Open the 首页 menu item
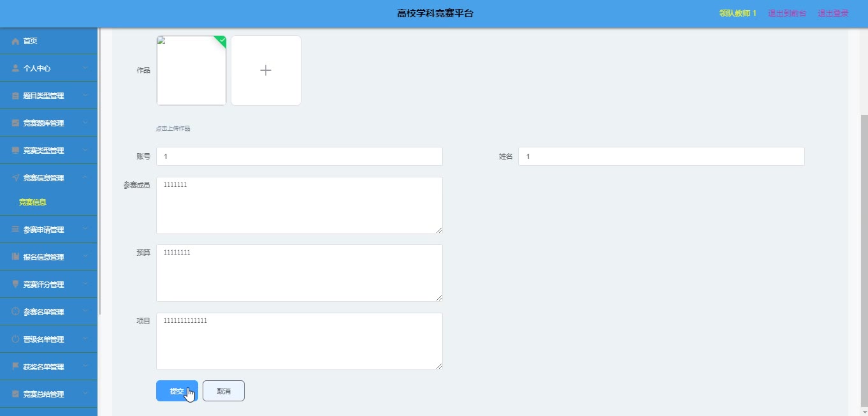Screen dimensions: 868x416 click(x=48, y=41)
